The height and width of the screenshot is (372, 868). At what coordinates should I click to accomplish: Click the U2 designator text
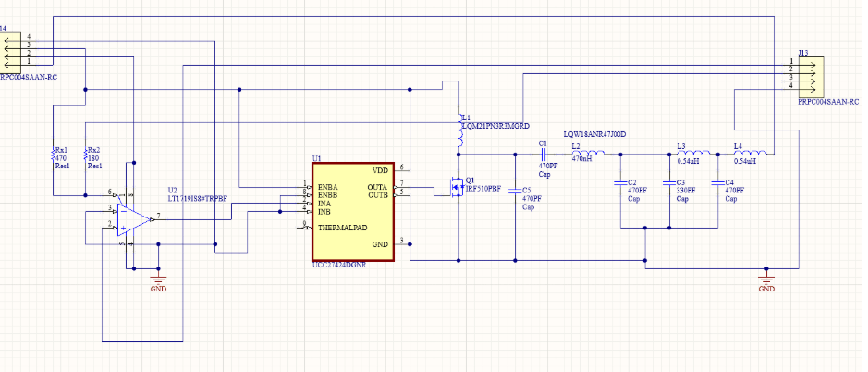point(172,190)
